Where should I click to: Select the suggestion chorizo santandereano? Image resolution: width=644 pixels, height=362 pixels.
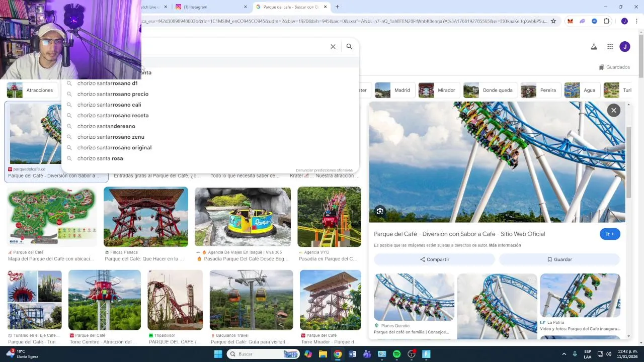coord(210,126)
